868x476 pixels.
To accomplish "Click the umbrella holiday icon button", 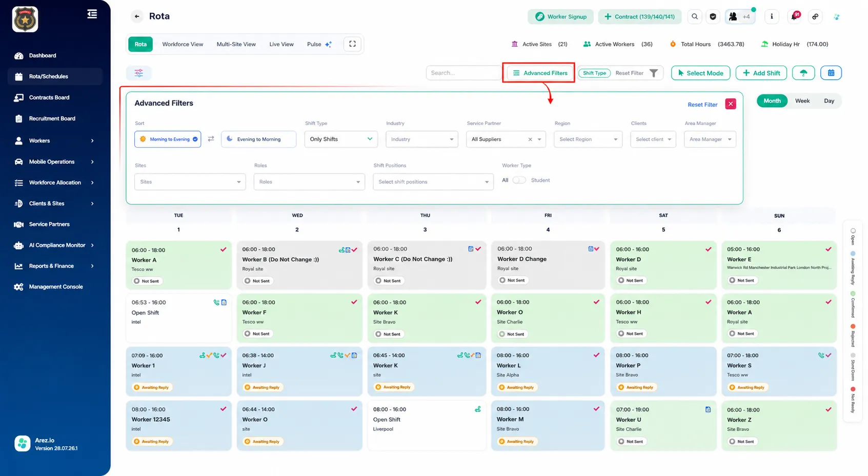I will pyautogui.click(x=803, y=73).
